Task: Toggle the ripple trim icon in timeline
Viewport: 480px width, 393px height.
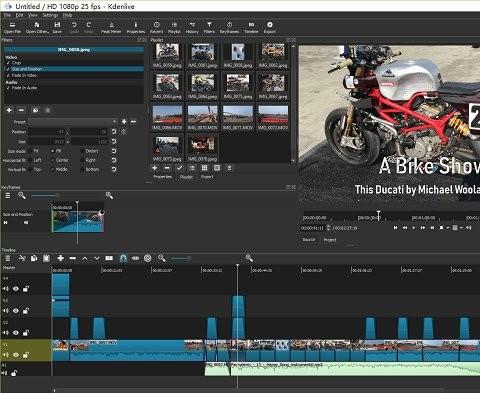Action: (x=135, y=258)
